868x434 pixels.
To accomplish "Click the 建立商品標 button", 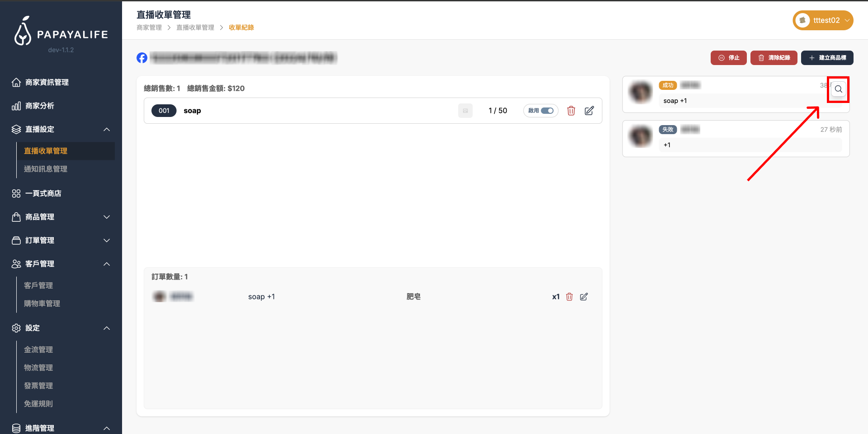I will click(x=827, y=58).
